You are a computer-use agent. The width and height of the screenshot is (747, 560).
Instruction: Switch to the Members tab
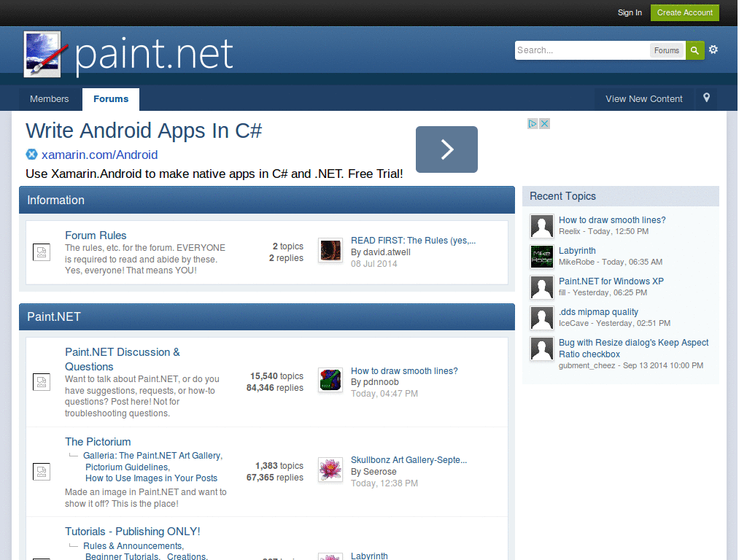(50, 99)
